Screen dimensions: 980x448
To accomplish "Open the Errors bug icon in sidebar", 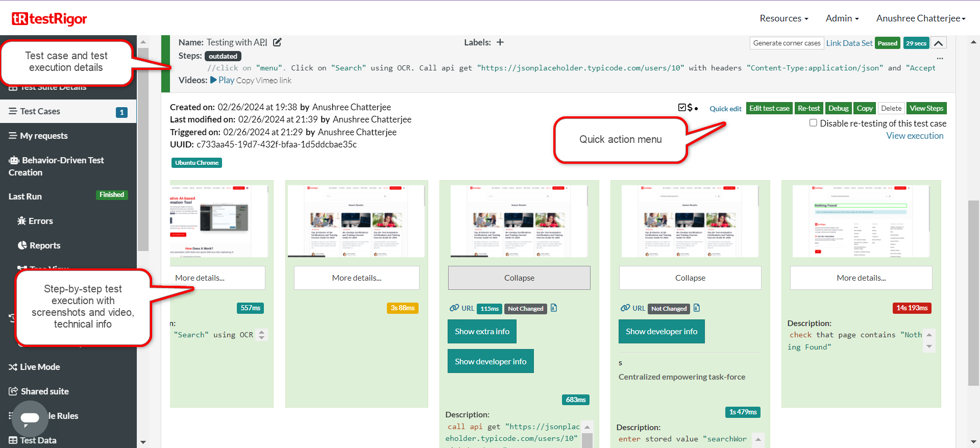I will (22, 221).
